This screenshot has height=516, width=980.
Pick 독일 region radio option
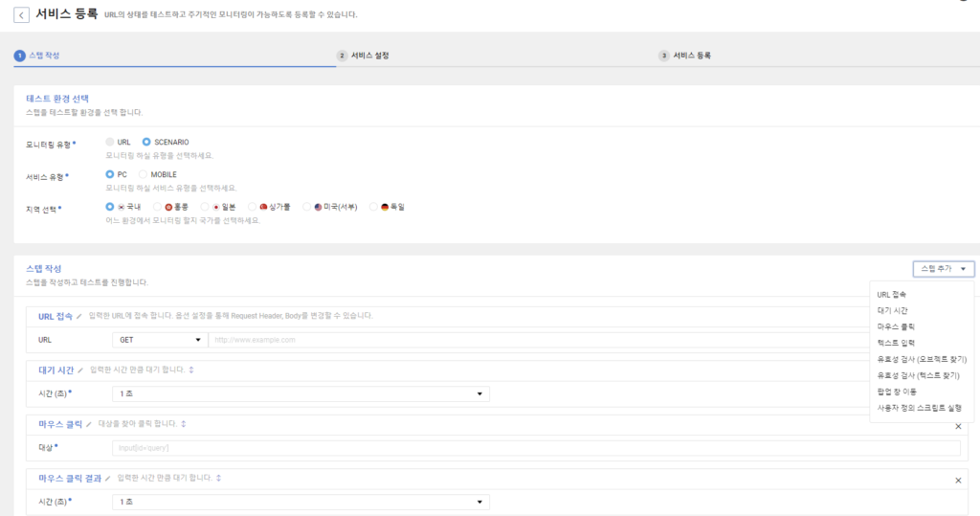click(x=374, y=207)
